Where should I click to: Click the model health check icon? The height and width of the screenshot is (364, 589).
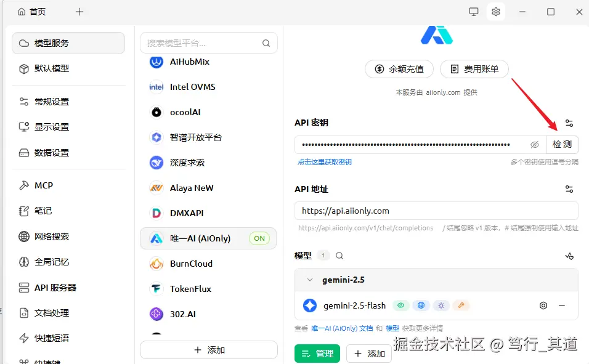coord(569,256)
